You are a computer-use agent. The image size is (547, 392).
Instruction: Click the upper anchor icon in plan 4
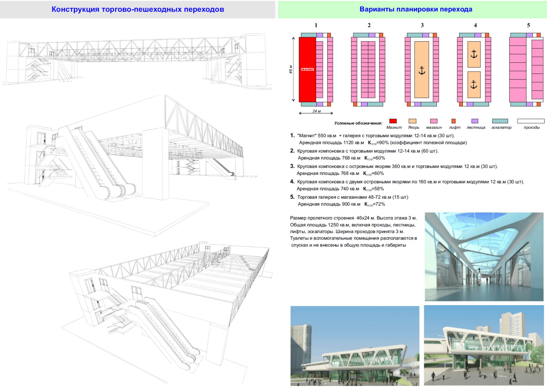pyautogui.click(x=474, y=54)
